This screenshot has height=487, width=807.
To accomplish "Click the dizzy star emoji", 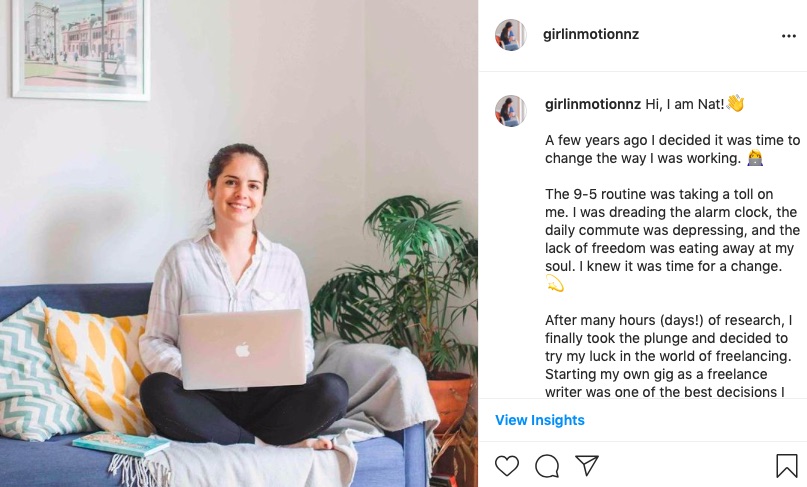I will point(555,283).
